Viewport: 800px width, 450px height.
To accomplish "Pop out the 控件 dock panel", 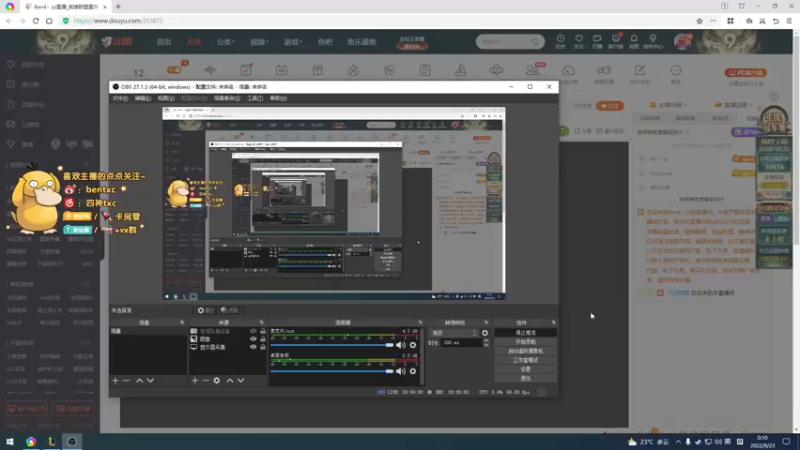I will coord(554,322).
